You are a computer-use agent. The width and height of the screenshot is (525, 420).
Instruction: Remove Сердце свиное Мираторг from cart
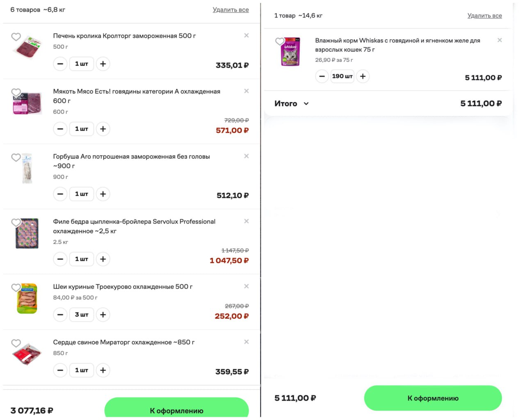pos(247,342)
